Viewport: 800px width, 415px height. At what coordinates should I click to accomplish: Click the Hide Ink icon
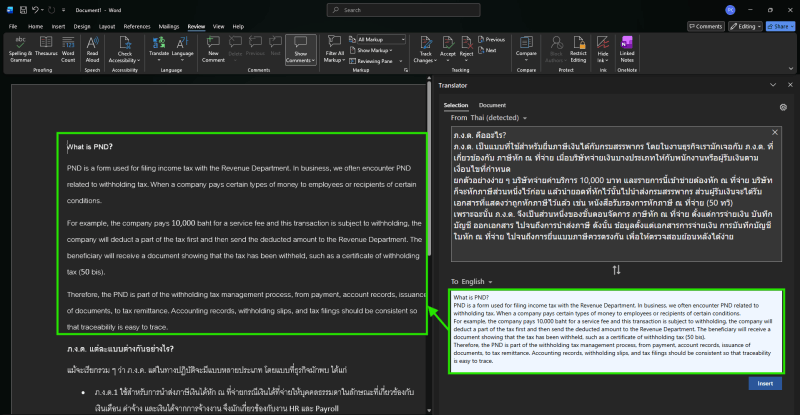(x=603, y=43)
